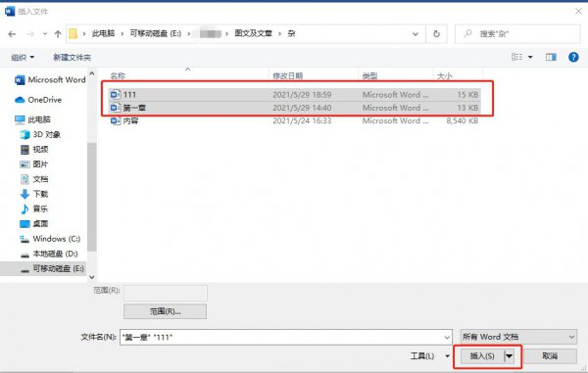Go up one folder level
The image size is (588, 373).
(x=58, y=34)
